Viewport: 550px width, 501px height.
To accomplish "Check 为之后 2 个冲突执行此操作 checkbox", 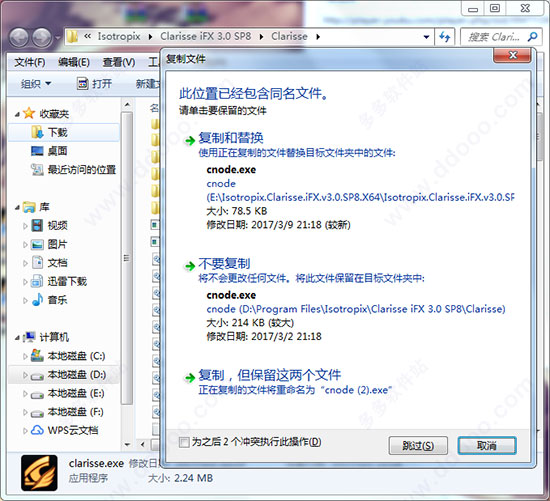I will tap(184, 442).
